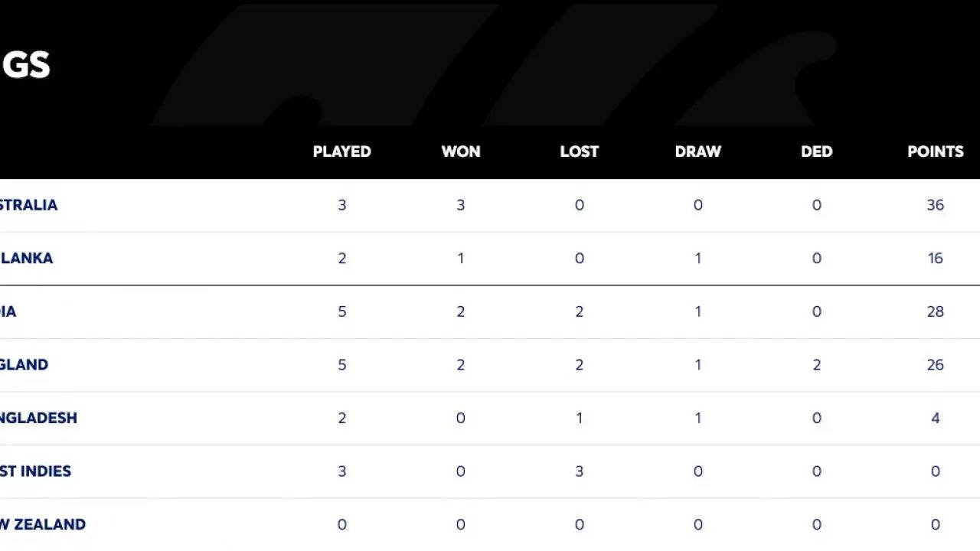Open the New Zealand team link
Image resolution: width=980 pixels, height=551 pixels.
tap(42, 524)
